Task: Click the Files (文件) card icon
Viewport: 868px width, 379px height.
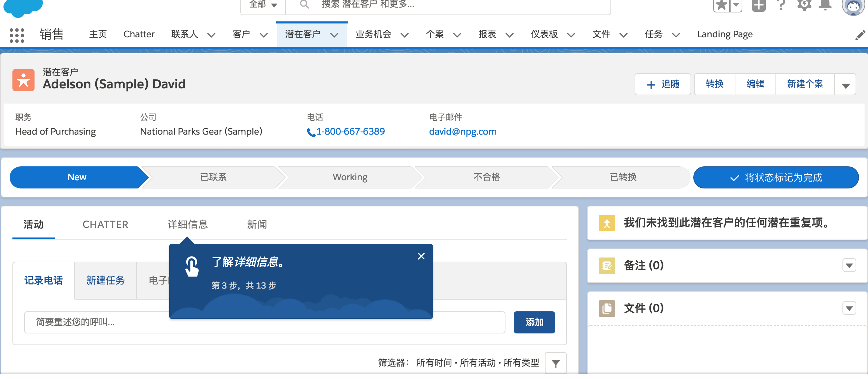Action: click(607, 308)
